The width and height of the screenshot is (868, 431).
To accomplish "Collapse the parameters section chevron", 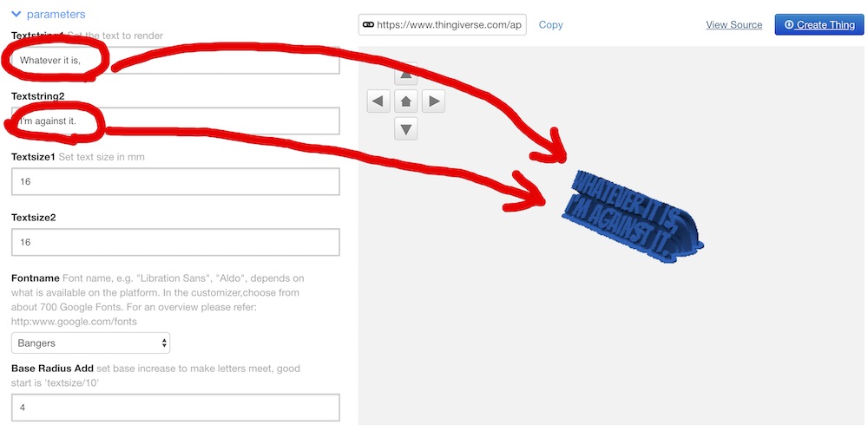I will pos(16,14).
